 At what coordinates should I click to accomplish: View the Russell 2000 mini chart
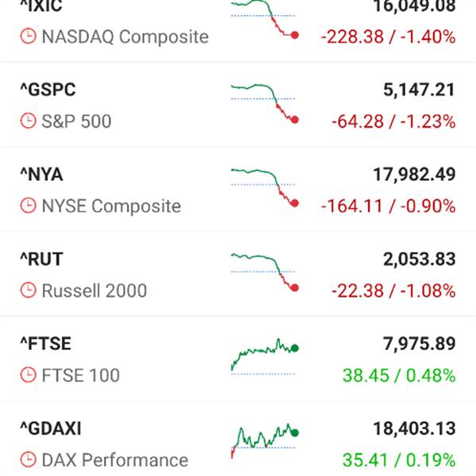click(265, 273)
